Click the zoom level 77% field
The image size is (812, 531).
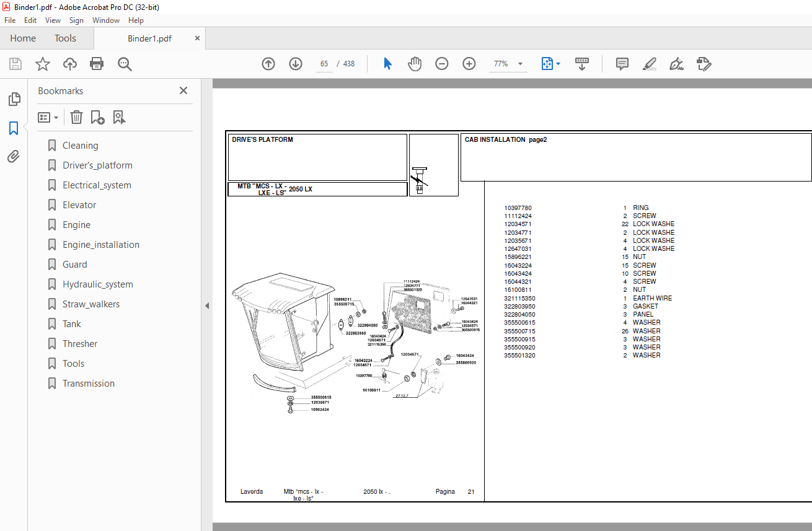(x=501, y=64)
